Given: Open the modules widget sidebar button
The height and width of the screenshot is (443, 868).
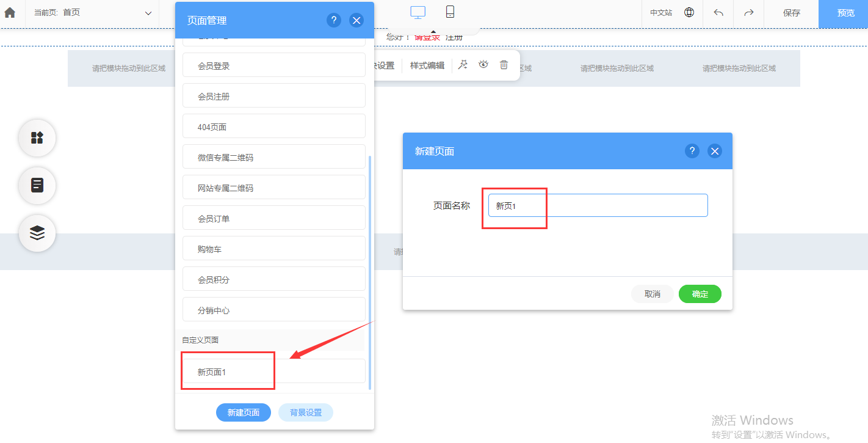Looking at the screenshot, I should (x=37, y=138).
